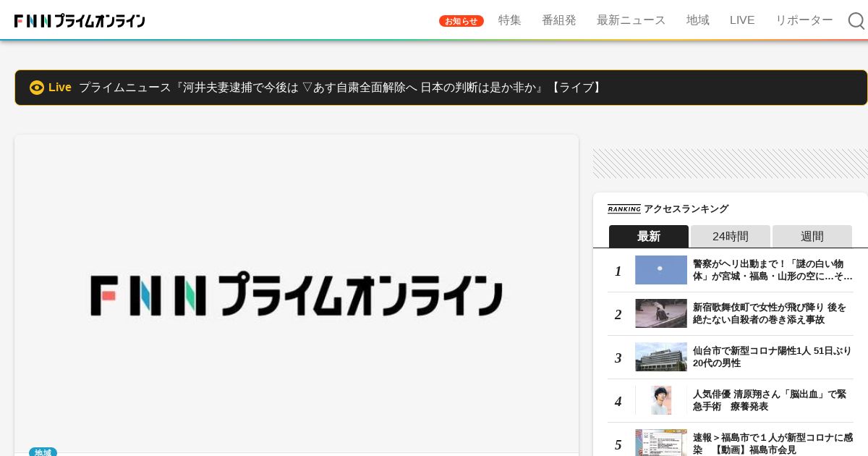This screenshot has height=456, width=868.
Task: Click rank number 3 in ranking list
Action: (618, 358)
